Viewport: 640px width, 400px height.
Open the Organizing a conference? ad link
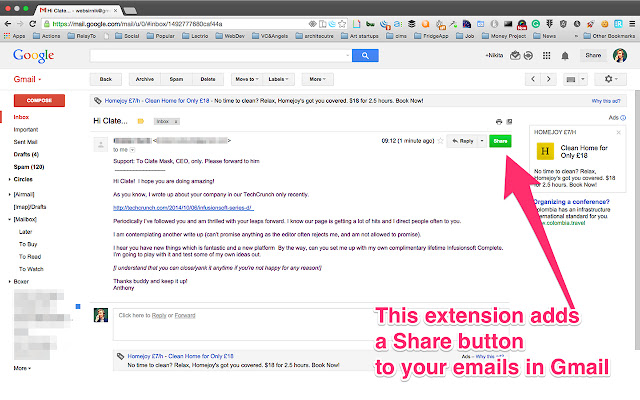click(571, 202)
